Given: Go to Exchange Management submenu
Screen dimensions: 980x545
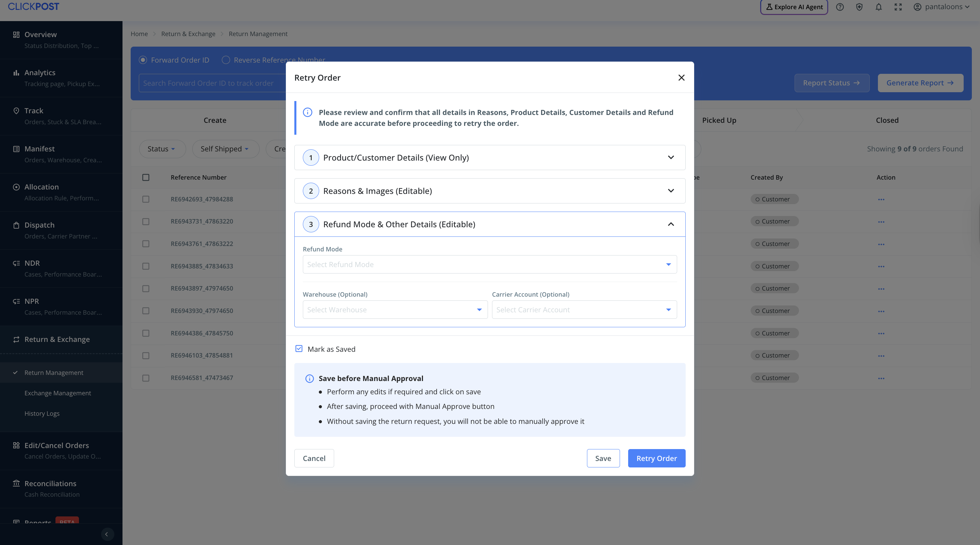Looking at the screenshot, I should (x=58, y=393).
